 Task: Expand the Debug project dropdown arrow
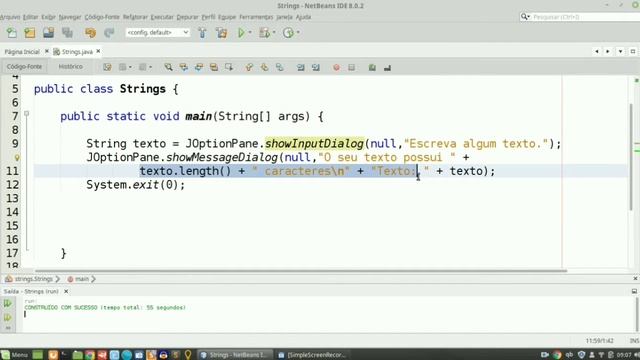point(274,32)
